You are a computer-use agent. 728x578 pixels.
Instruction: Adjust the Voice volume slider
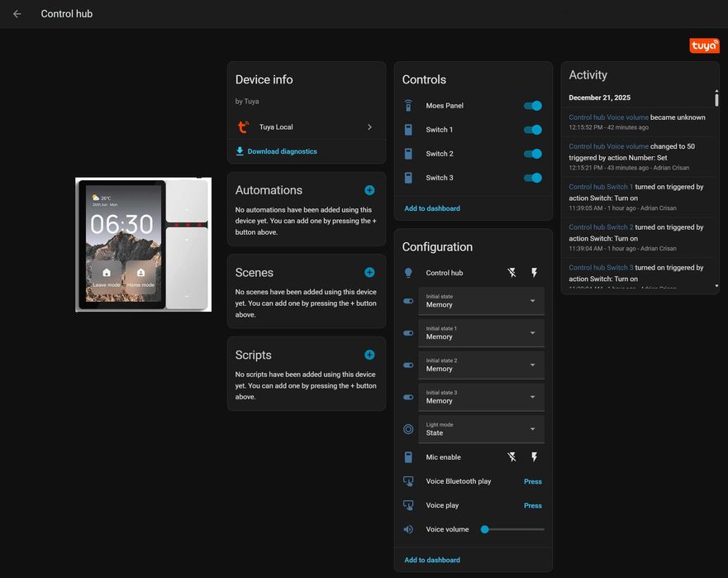[x=513, y=529]
